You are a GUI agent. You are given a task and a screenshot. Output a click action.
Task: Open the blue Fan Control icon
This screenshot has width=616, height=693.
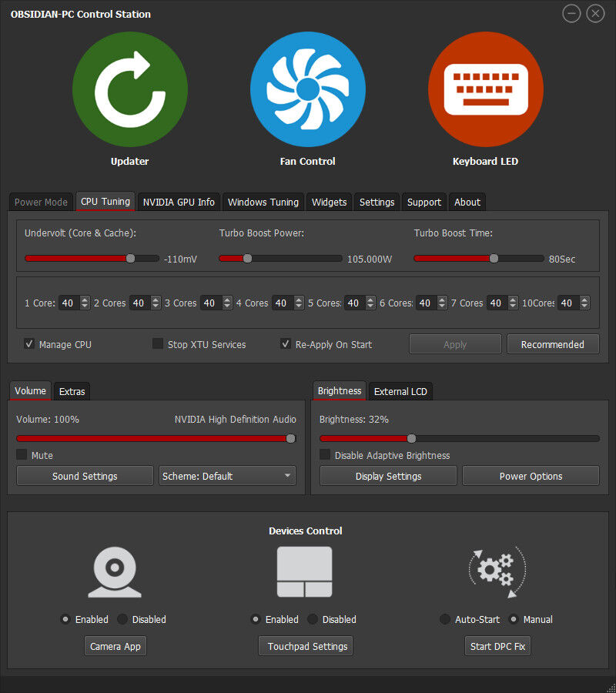click(x=308, y=89)
